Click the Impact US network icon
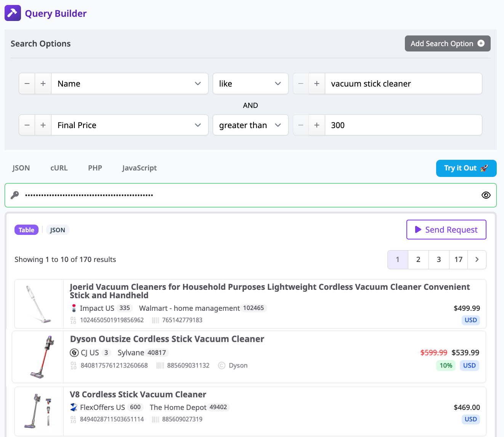The image size is (504, 437). pyautogui.click(x=74, y=308)
